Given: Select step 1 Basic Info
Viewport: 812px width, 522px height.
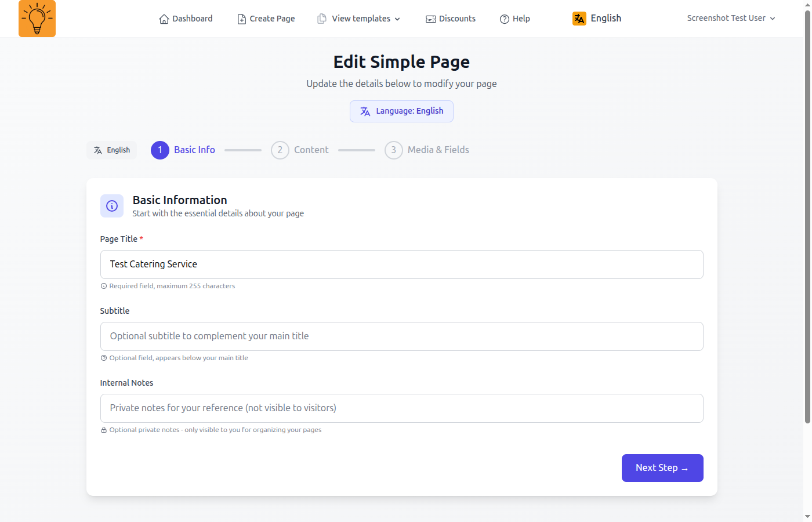Looking at the screenshot, I should tap(183, 150).
